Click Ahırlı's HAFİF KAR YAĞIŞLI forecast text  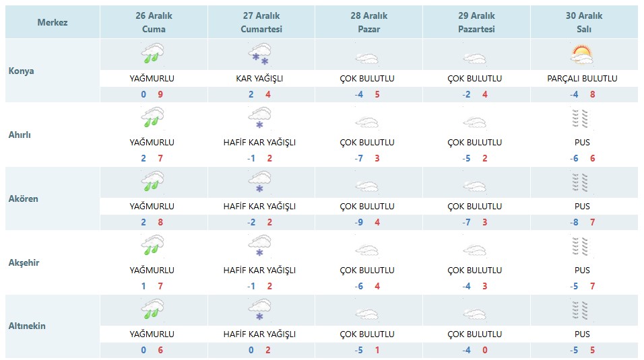tap(259, 143)
